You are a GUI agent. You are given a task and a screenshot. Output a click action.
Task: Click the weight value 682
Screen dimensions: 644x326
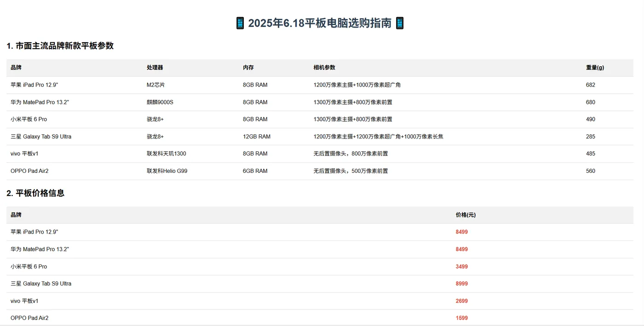pyautogui.click(x=591, y=85)
